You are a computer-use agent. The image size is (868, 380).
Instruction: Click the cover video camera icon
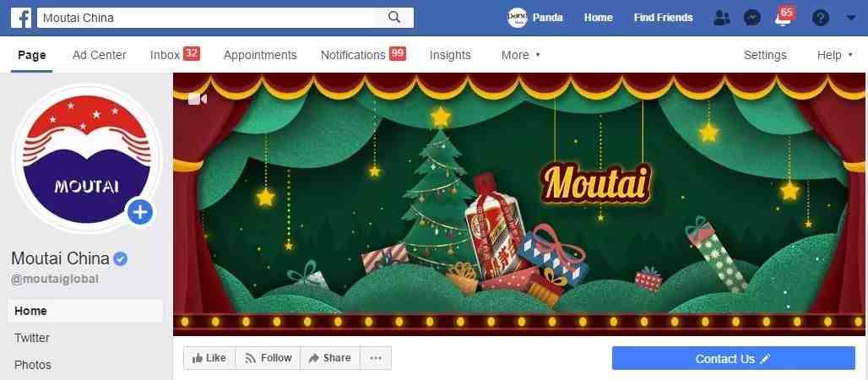click(197, 99)
